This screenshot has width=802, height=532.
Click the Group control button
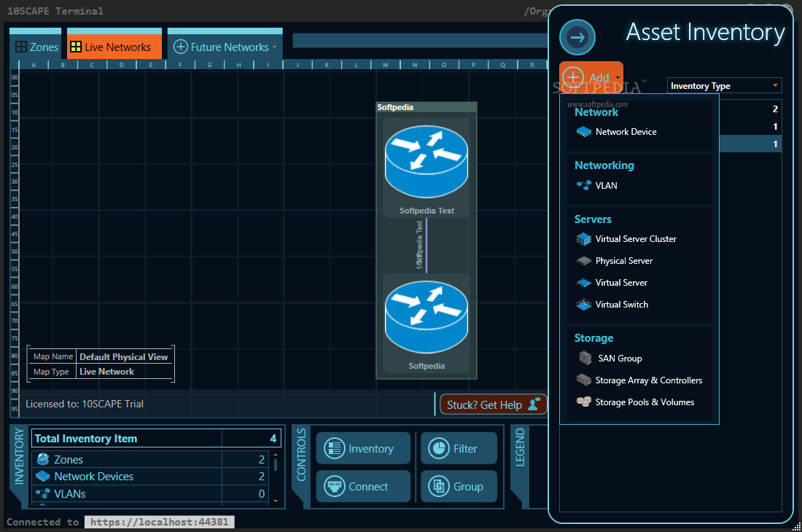[x=459, y=487]
